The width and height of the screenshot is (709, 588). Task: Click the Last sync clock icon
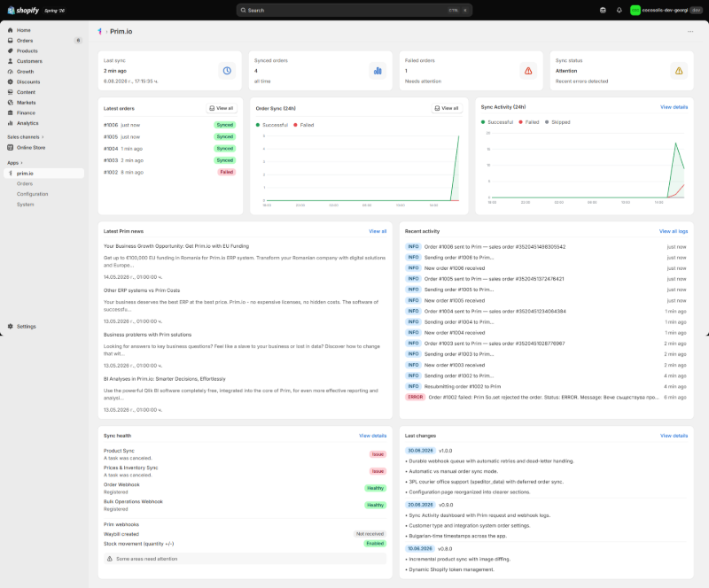click(x=227, y=71)
